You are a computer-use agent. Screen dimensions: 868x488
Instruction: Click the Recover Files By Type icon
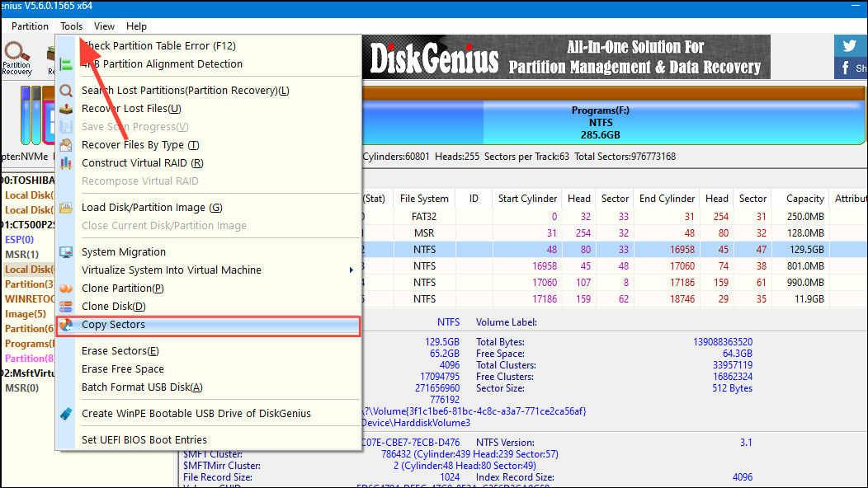pyautogui.click(x=66, y=145)
